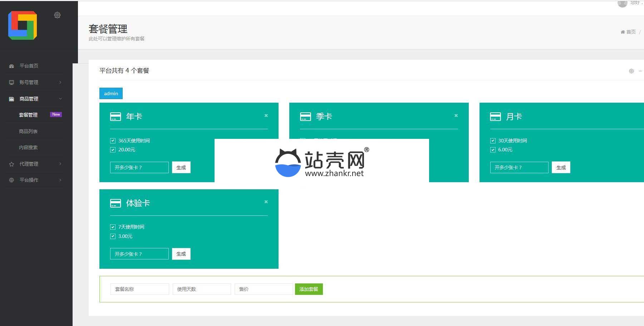Select the admin tab above the package cards

tap(110, 93)
